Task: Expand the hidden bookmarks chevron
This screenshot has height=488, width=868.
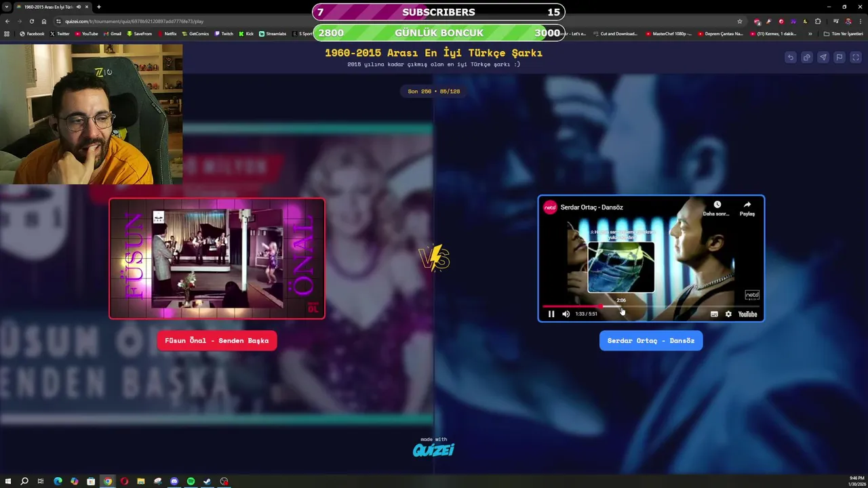Action: tap(810, 33)
